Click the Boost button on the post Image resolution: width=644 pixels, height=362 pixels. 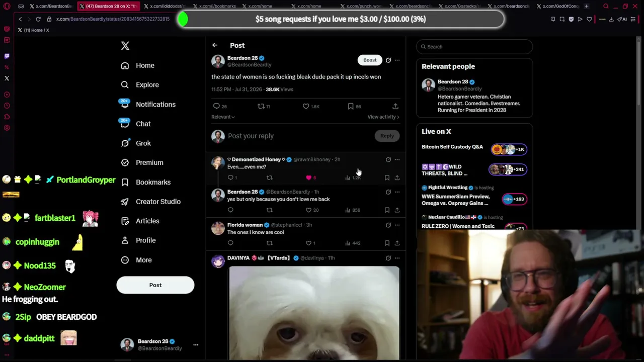pyautogui.click(x=370, y=60)
